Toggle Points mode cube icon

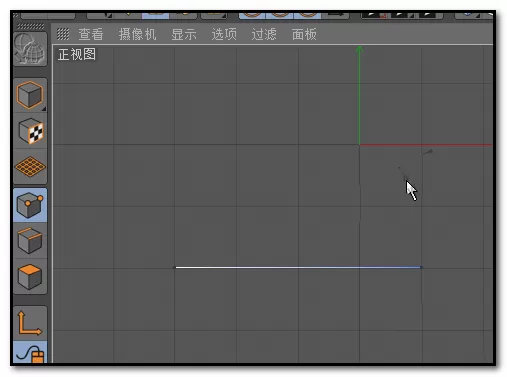30,205
